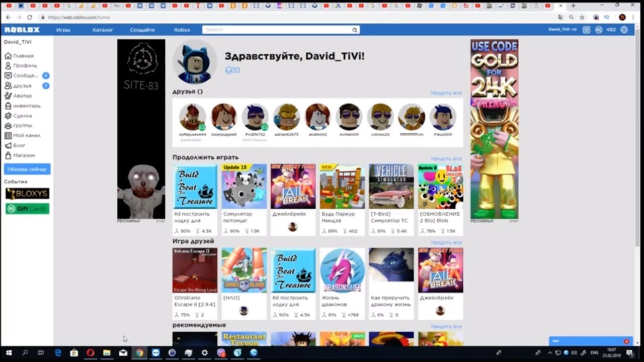Click Увидеть все next to рекомендуемые
Image resolution: width=644 pixels, height=362 pixels.
(446, 327)
